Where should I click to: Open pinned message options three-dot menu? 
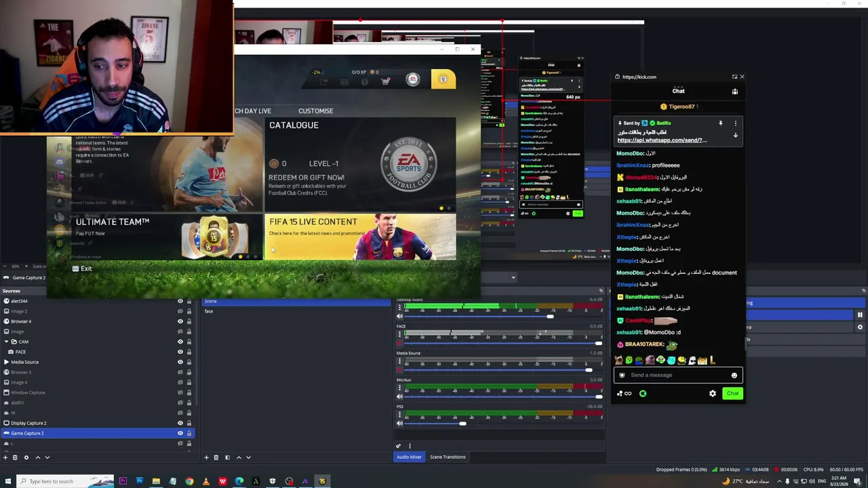735,123
